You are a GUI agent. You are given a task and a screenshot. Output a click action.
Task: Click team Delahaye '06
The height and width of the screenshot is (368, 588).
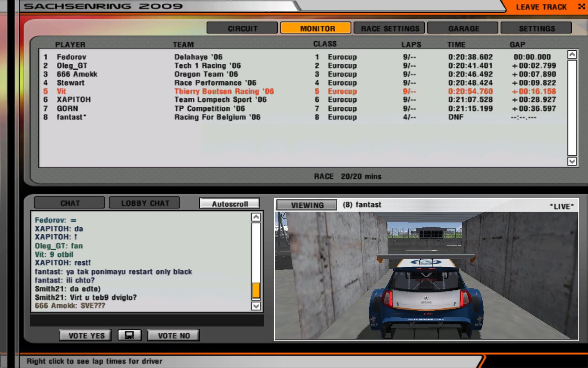(x=198, y=57)
